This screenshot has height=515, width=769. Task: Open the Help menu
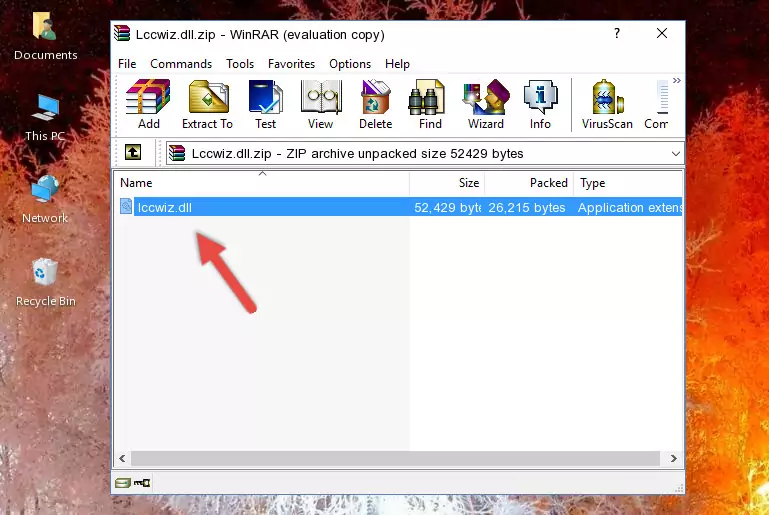(x=397, y=64)
